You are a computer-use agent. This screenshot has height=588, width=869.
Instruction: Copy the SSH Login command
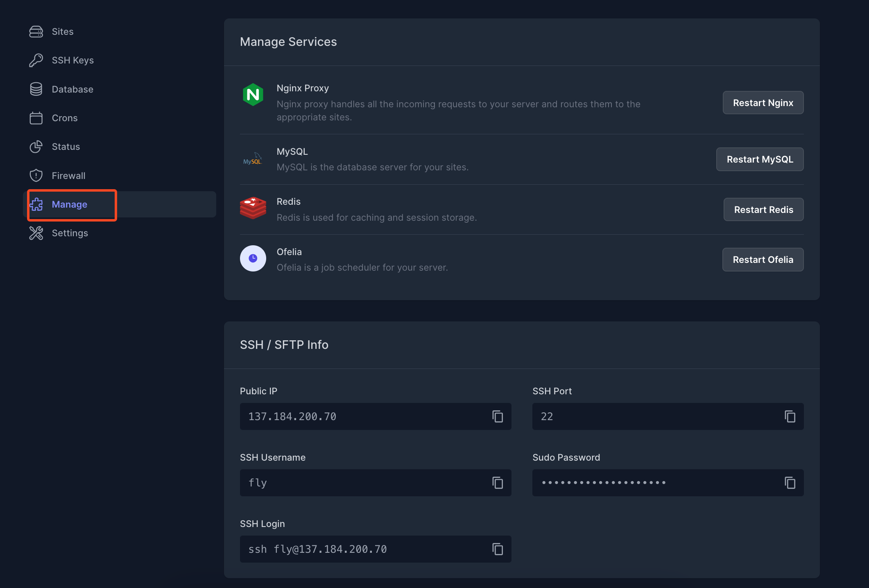(x=498, y=549)
